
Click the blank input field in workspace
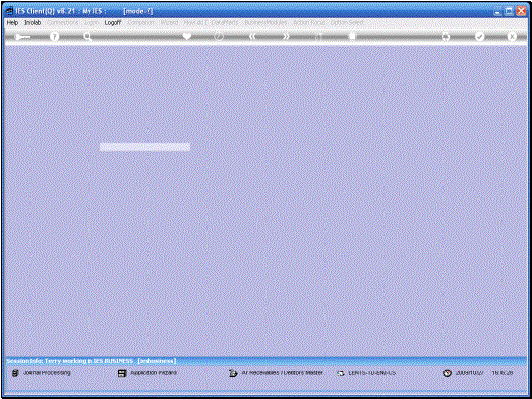tap(145, 147)
